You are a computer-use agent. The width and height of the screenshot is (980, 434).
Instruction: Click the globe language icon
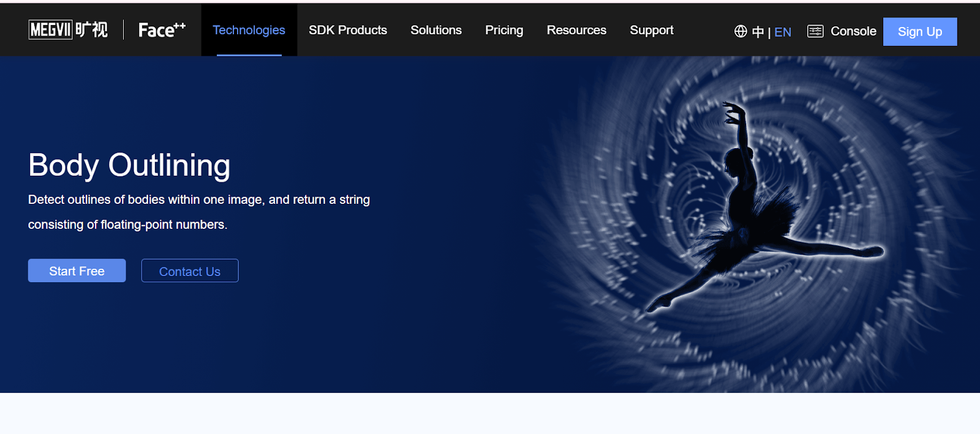point(741,31)
